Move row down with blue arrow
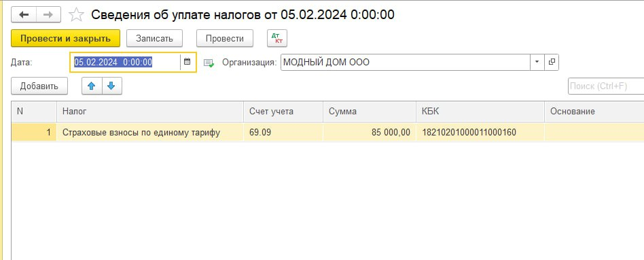 pyautogui.click(x=111, y=86)
